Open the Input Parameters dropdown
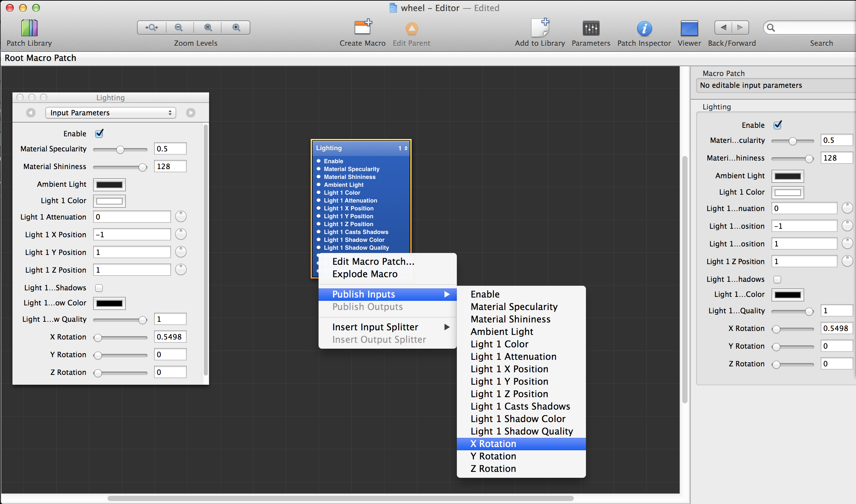Image resolution: width=856 pixels, height=504 pixels. click(x=110, y=113)
